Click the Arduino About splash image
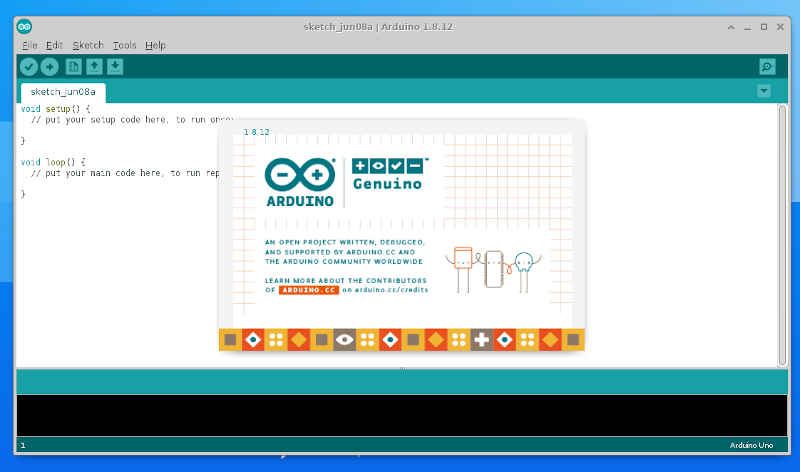The width and height of the screenshot is (800, 472). tap(402, 236)
